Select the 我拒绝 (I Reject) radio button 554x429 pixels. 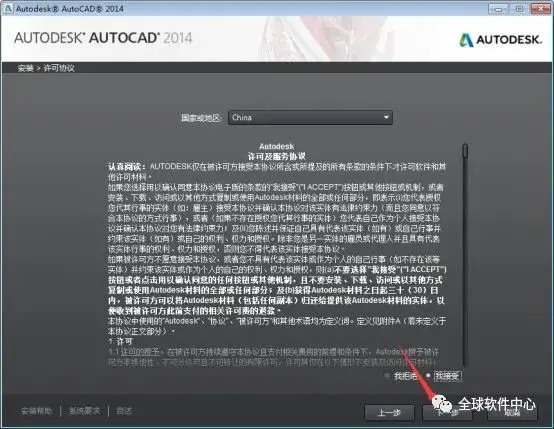(x=387, y=376)
